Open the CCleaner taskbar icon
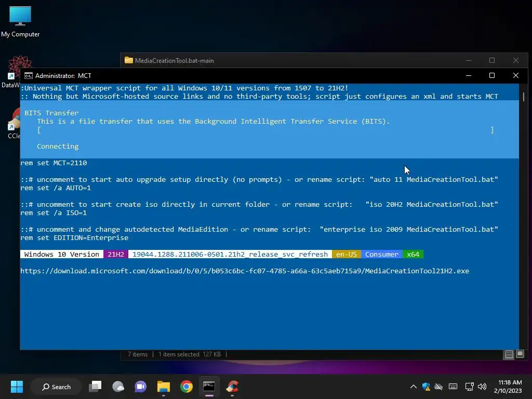 (x=232, y=387)
